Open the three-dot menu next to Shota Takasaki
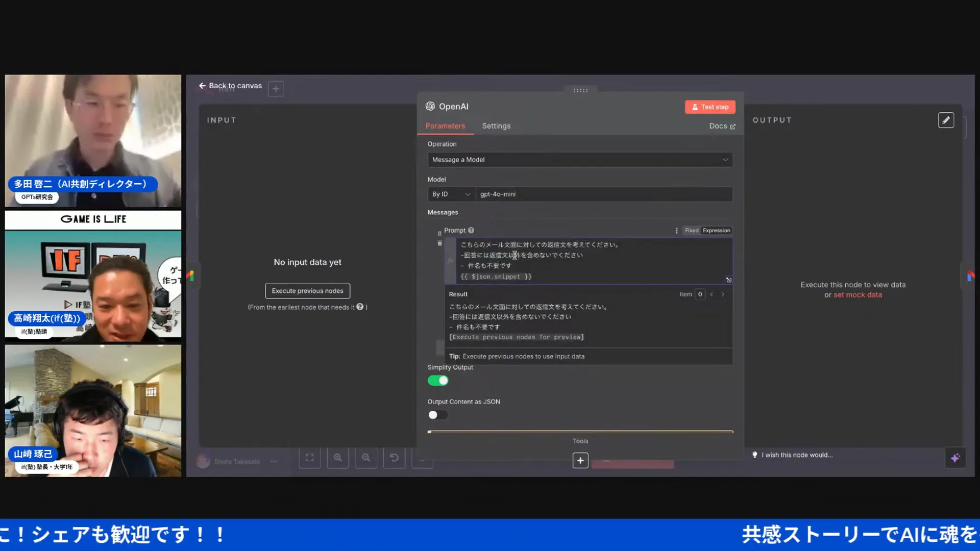 (x=274, y=462)
